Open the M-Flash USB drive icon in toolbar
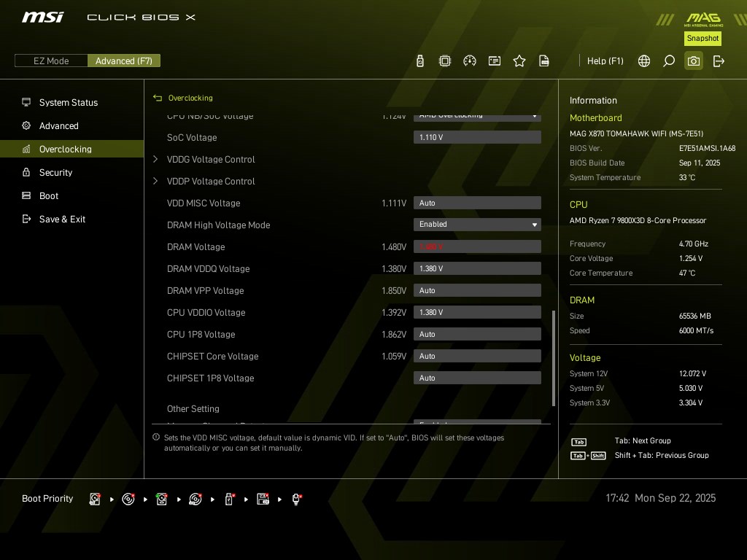The width and height of the screenshot is (747, 560). (419, 61)
